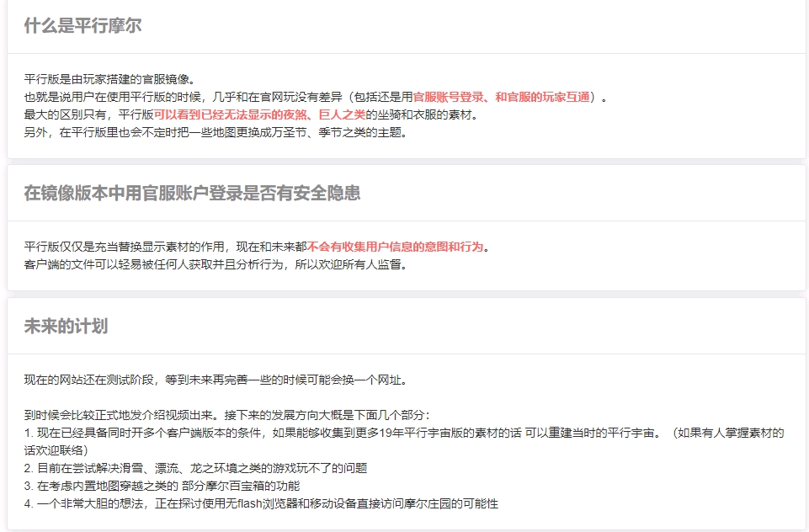Click the heading 在镜像版本中用官服账户登录是否有安全隐患
809x532 pixels.
click(192, 193)
